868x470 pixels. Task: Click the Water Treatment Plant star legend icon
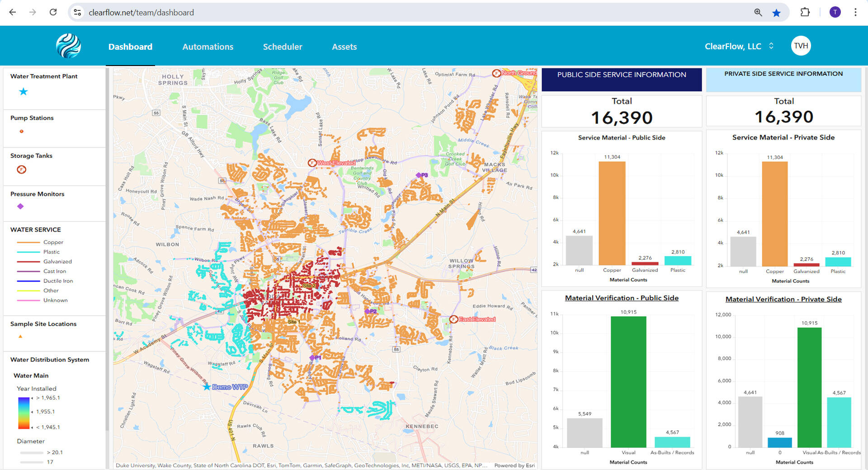[x=24, y=92]
